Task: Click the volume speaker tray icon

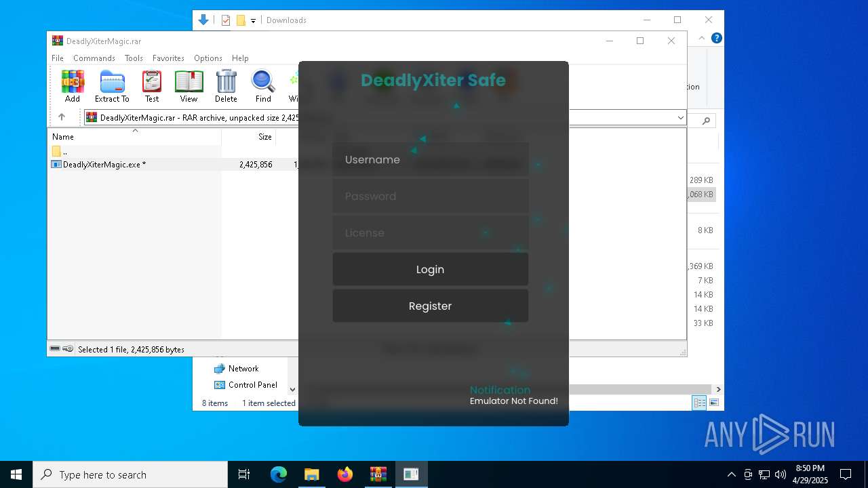Action: pyautogui.click(x=781, y=474)
